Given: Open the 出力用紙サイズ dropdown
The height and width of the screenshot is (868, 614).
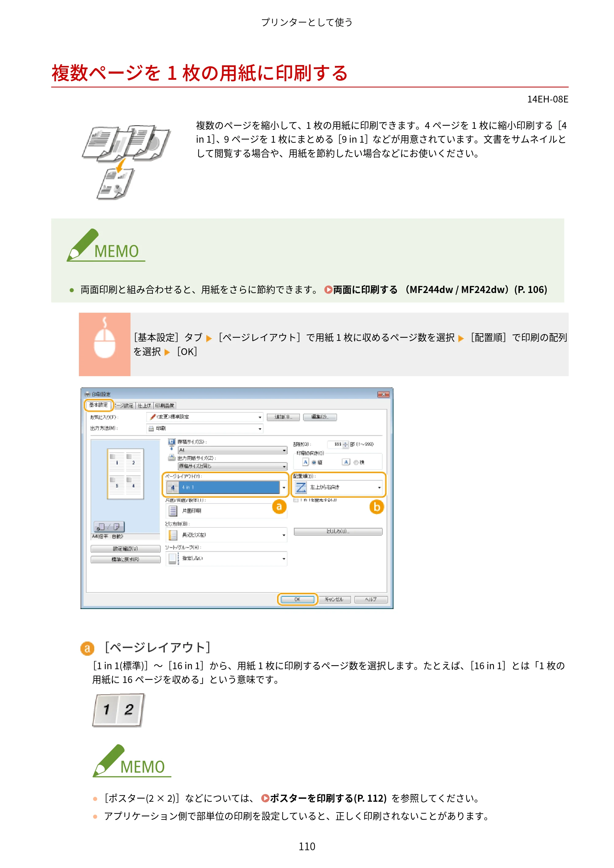Looking at the screenshot, I should (232, 466).
